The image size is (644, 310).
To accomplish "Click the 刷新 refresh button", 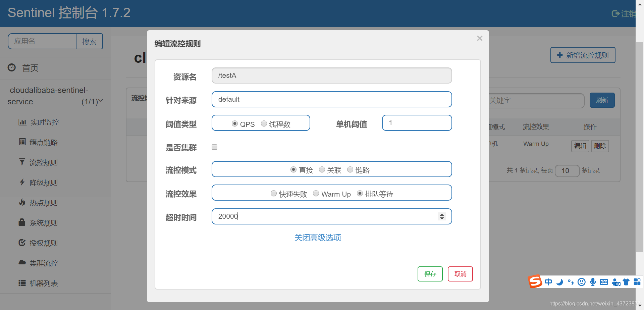I will (602, 100).
